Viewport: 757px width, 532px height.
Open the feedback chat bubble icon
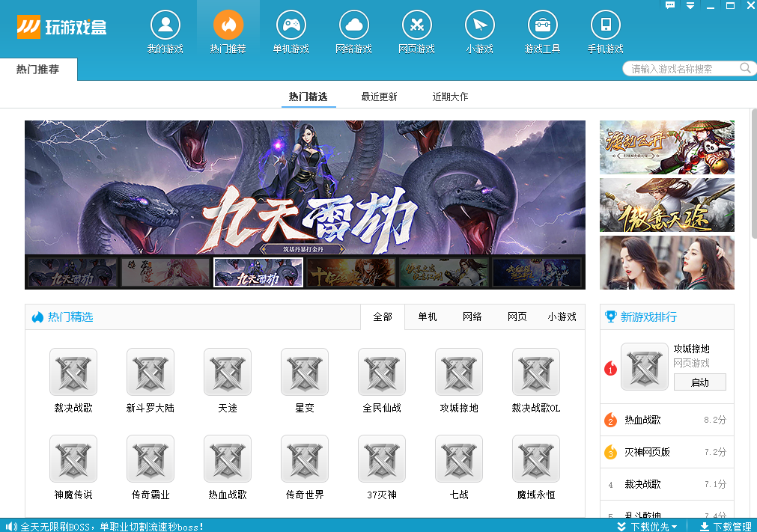coord(671,5)
